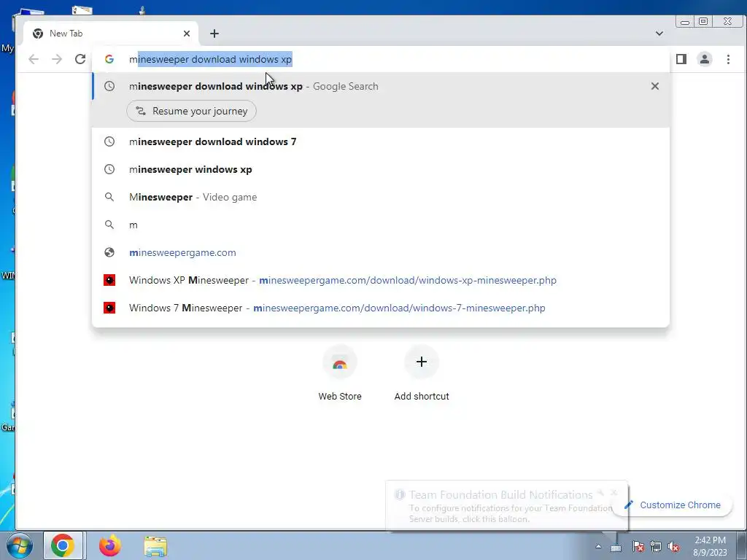Open the Chrome side panel
The width and height of the screenshot is (747, 560).
(681, 59)
